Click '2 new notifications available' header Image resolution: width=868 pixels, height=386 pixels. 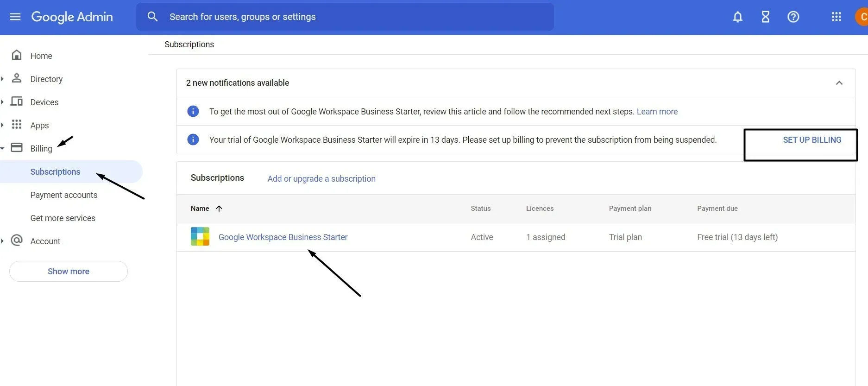tap(238, 83)
